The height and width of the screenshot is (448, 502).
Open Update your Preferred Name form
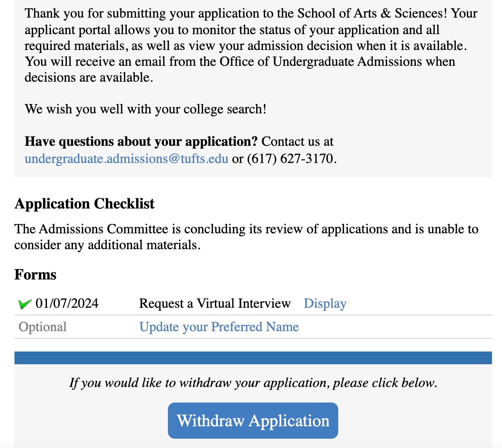tap(219, 327)
